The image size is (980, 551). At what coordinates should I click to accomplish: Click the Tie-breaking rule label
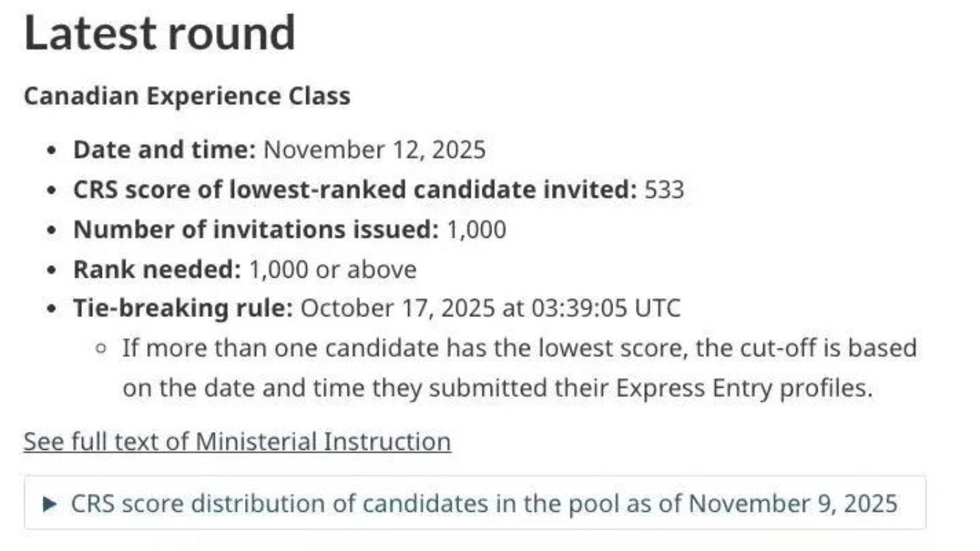point(183,308)
